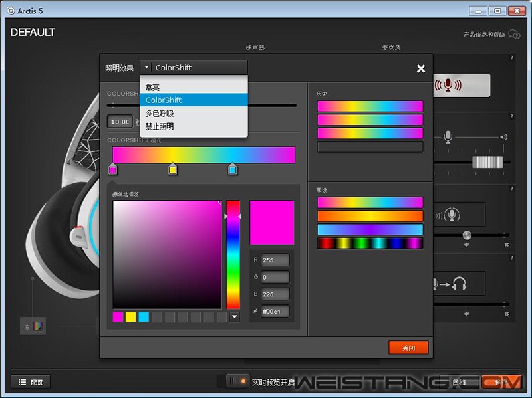Select 常亮 lighting effect option
532x398 pixels.
click(x=194, y=87)
